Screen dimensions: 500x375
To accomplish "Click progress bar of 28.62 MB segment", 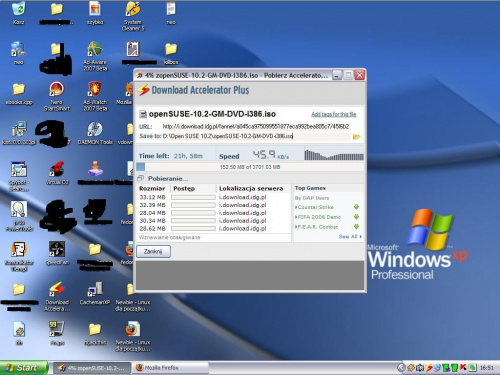I will [193, 229].
